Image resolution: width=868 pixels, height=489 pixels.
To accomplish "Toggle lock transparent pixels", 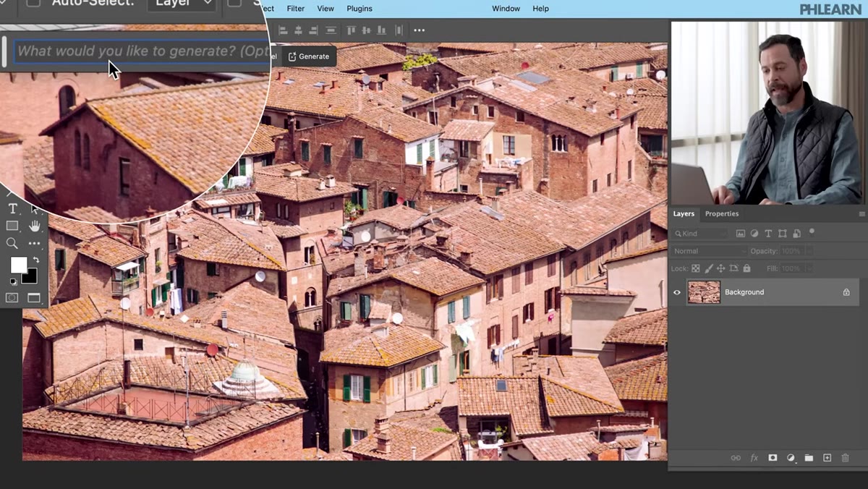I will pyautogui.click(x=696, y=268).
